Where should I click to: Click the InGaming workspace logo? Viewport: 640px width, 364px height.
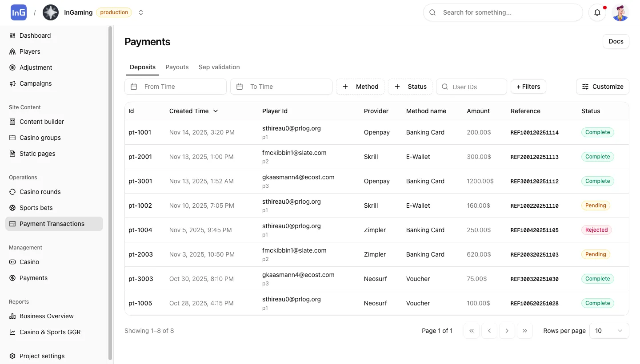coord(50,12)
